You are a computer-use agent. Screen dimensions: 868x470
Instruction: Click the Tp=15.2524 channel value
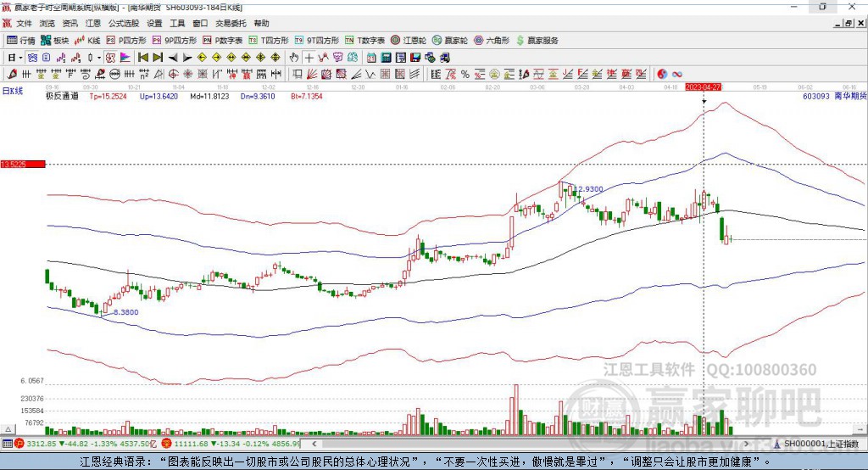[x=108, y=96]
